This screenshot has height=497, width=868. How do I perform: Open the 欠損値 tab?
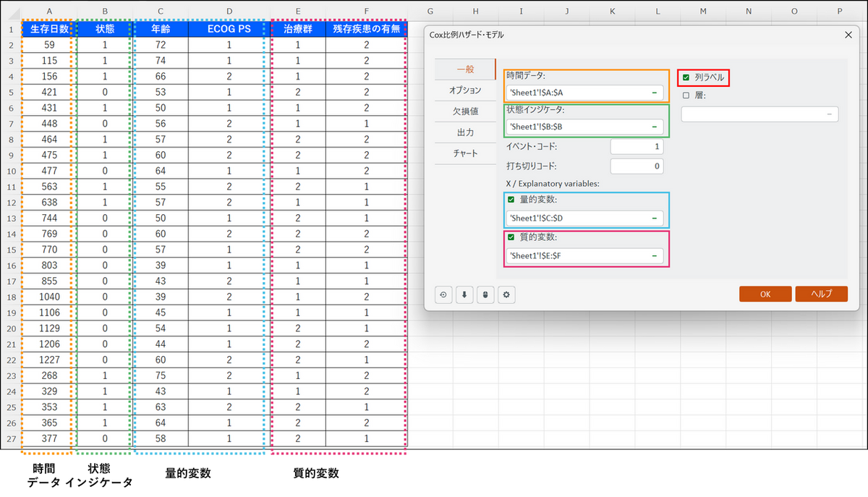coord(465,111)
